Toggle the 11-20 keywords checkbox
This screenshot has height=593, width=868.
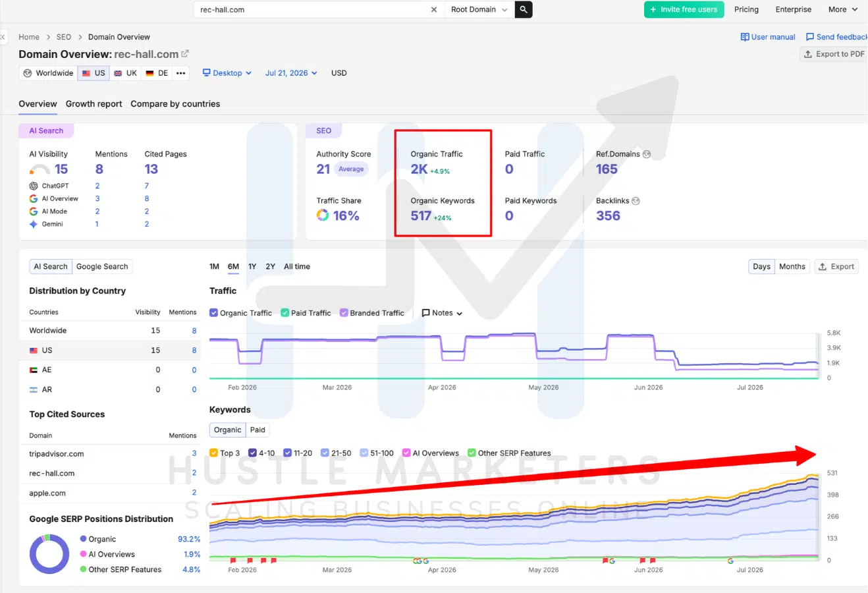[x=287, y=453]
